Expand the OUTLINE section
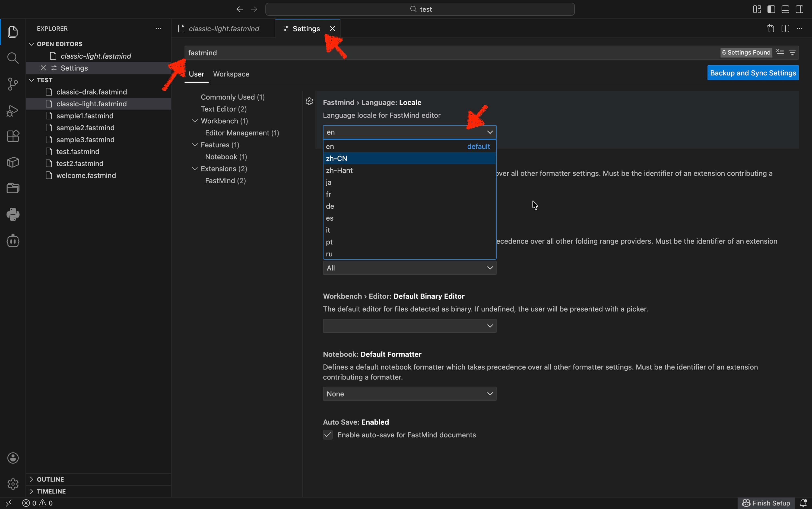812x509 pixels. 50,479
